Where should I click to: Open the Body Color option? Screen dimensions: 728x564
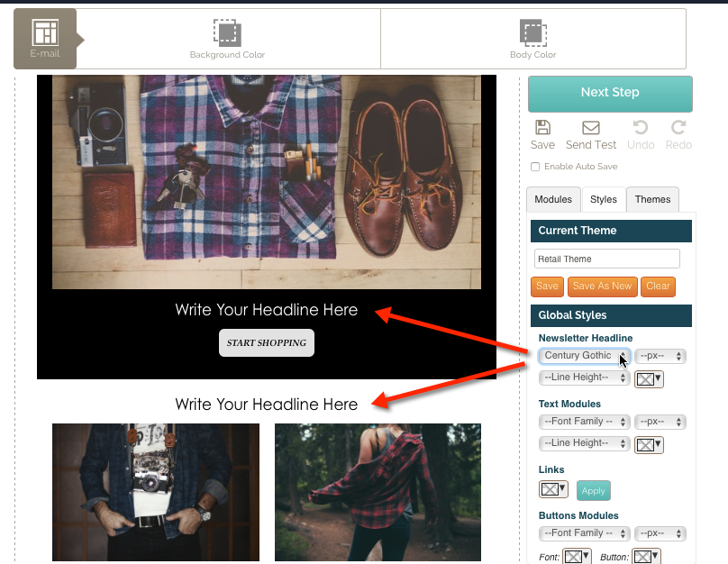533,34
